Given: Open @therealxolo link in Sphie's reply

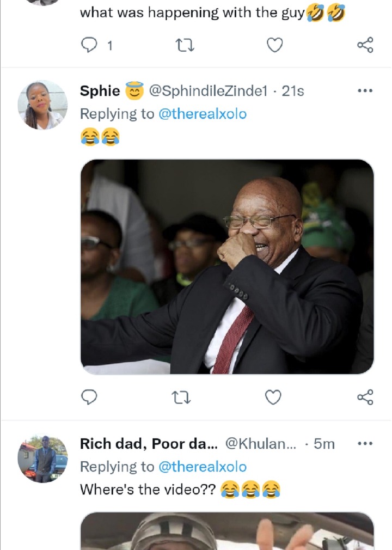Looking at the screenshot, I should pyautogui.click(x=202, y=114).
